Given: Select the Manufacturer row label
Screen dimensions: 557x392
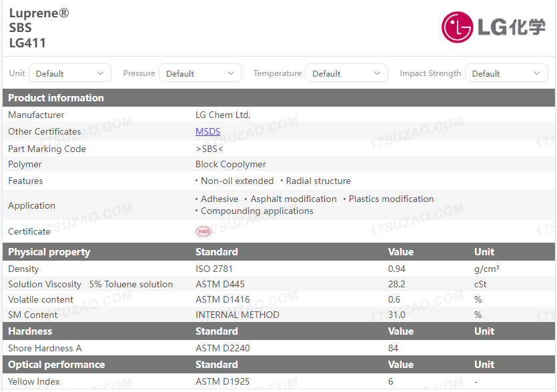Looking at the screenshot, I should (36, 115).
